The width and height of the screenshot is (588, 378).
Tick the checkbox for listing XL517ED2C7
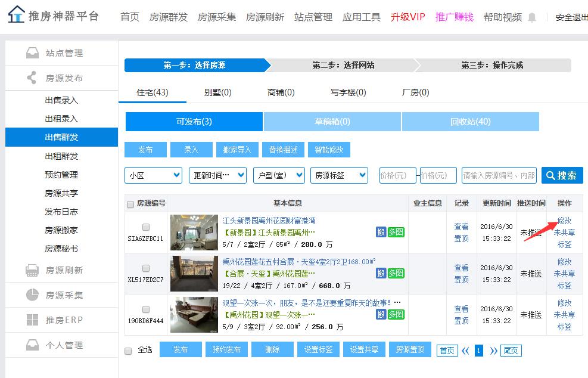(x=146, y=268)
